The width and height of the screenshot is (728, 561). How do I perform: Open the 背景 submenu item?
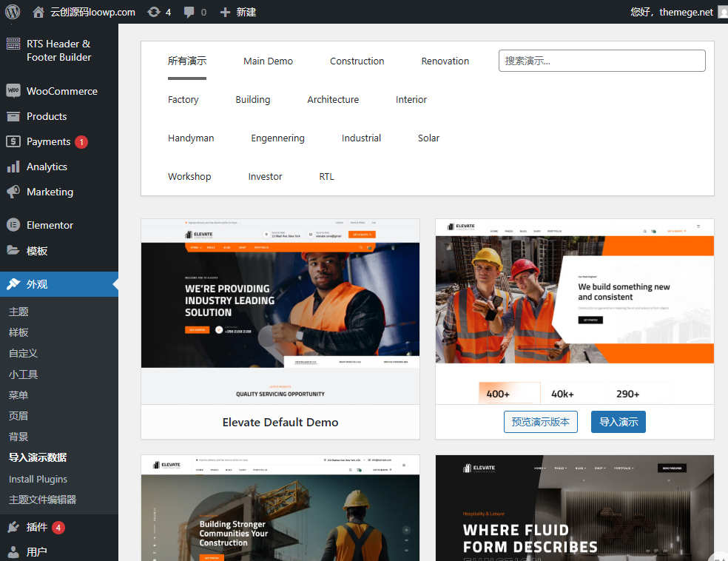click(x=18, y=437)
